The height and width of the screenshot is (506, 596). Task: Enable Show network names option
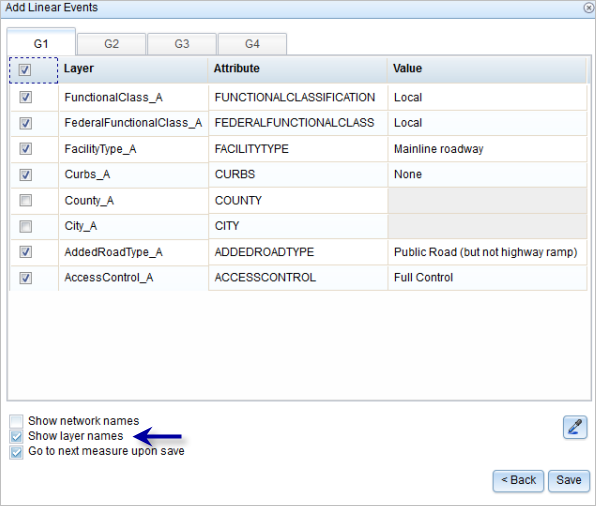(x=16, y=421)
